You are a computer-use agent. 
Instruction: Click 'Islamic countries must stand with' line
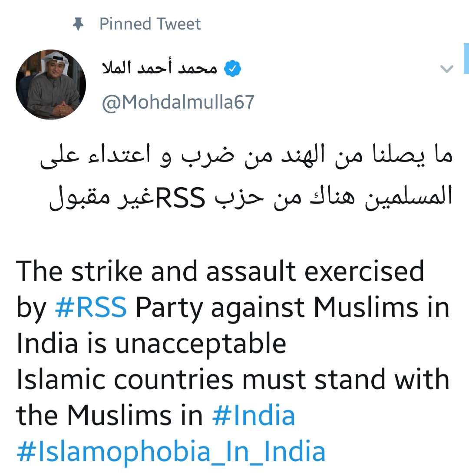click(x=233, y=379)
